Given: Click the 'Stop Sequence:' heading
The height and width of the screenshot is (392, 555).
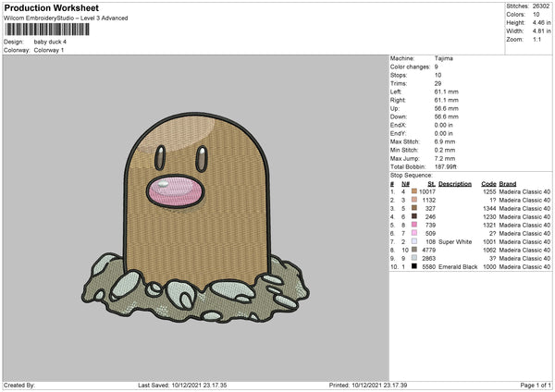Looking at the screenshot, I should point(412,175).
